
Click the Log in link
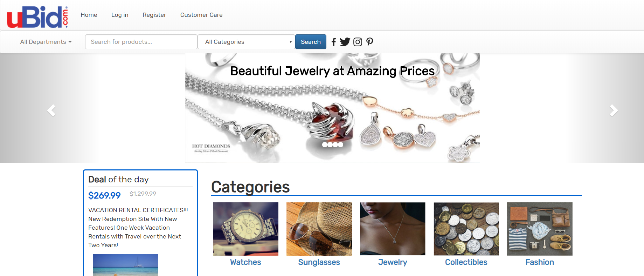120,15
